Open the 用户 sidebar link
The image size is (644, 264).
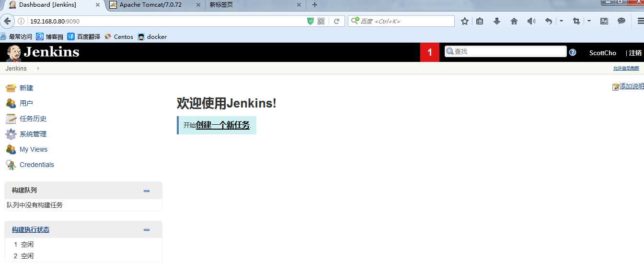[x=26, y=103]
